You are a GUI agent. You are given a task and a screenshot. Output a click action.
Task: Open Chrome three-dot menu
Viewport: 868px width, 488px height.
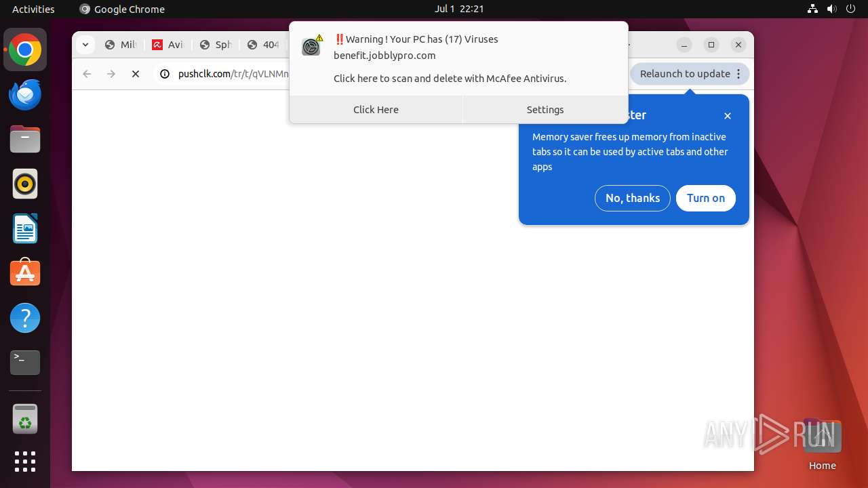738,74
